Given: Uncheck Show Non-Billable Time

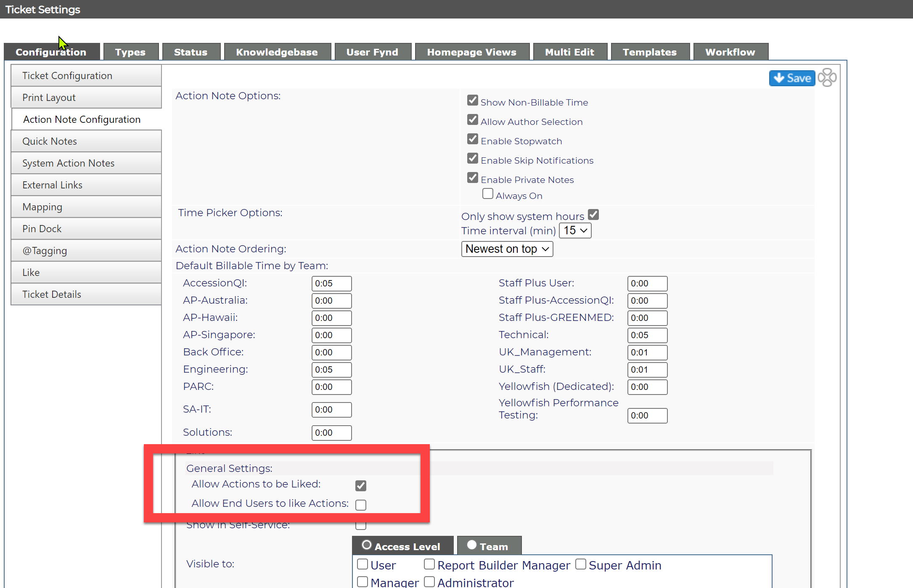Looking at the screenshot, I should point(473,101).
